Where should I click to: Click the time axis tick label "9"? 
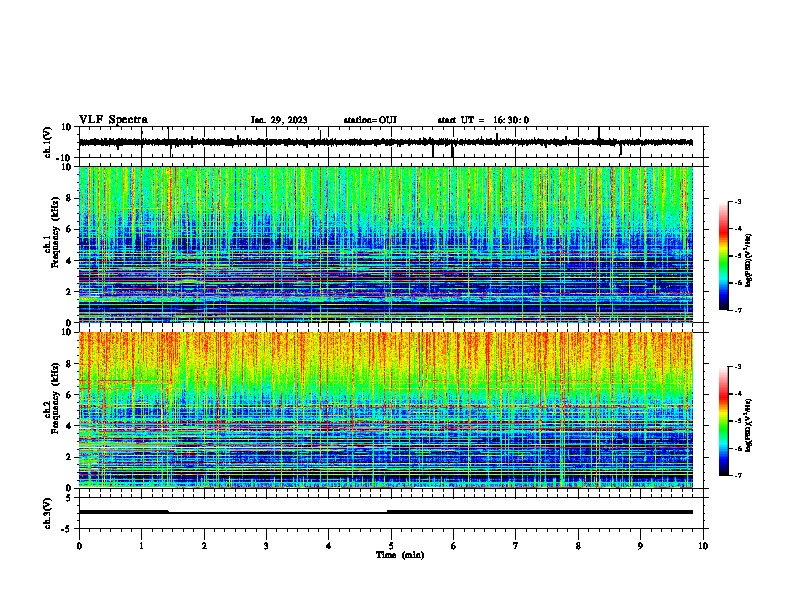(640, 546)
